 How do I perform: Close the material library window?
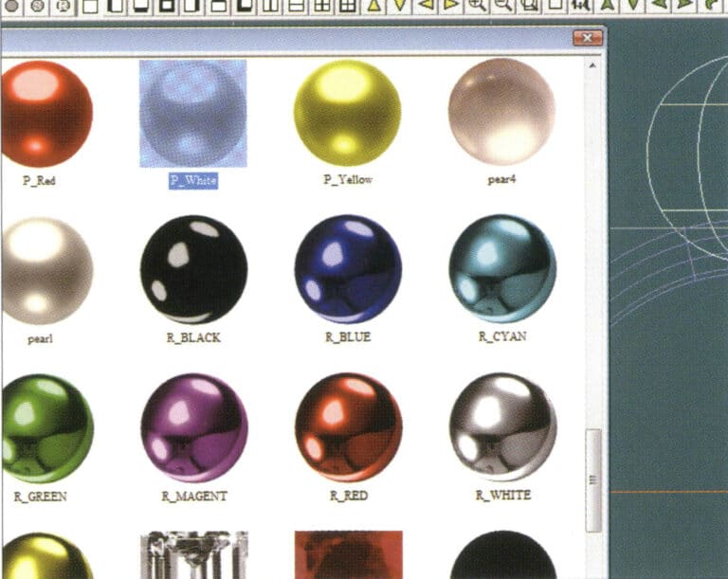click(588, 38)
